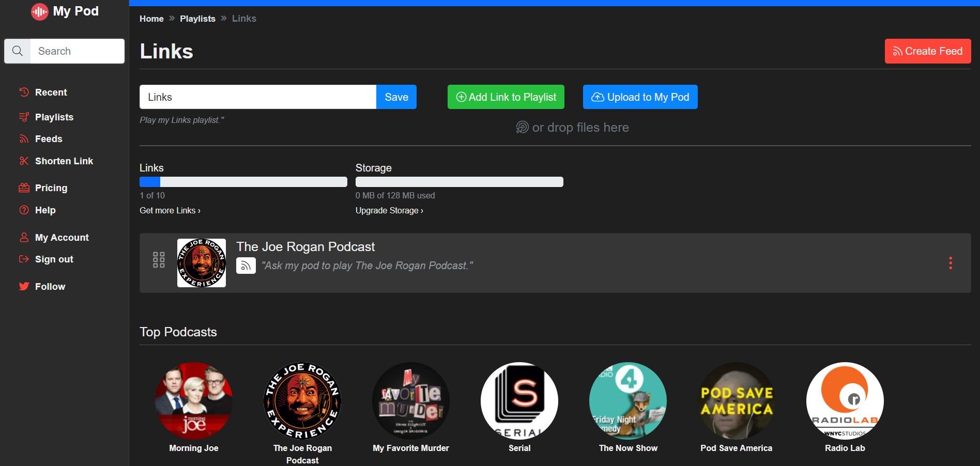This screenshot has height=466, width=980.
Task: Click The Now Show caption
Action: pos(628,448)
